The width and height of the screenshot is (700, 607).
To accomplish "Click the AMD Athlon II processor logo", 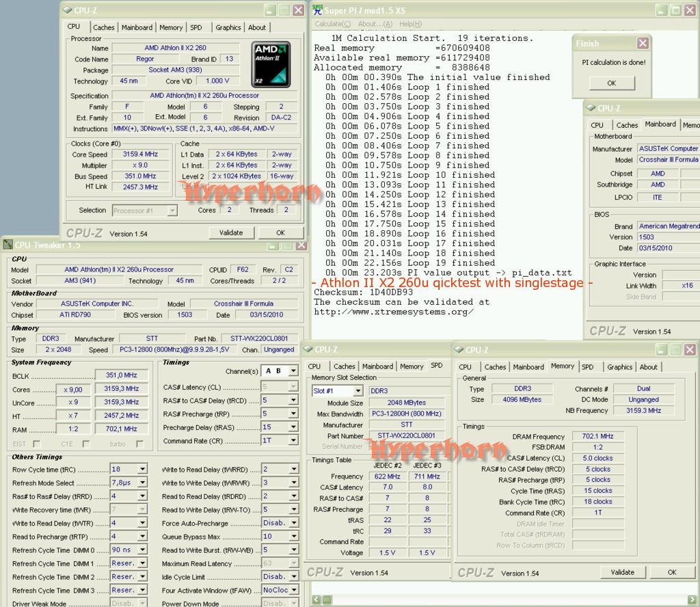I will pyautogui.click(x=271, y=64).
